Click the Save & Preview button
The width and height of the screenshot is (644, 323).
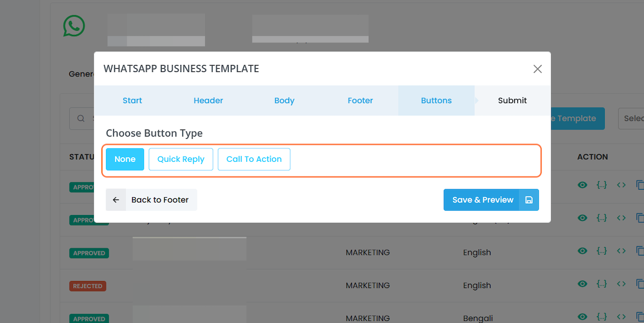tap(491, 200)
